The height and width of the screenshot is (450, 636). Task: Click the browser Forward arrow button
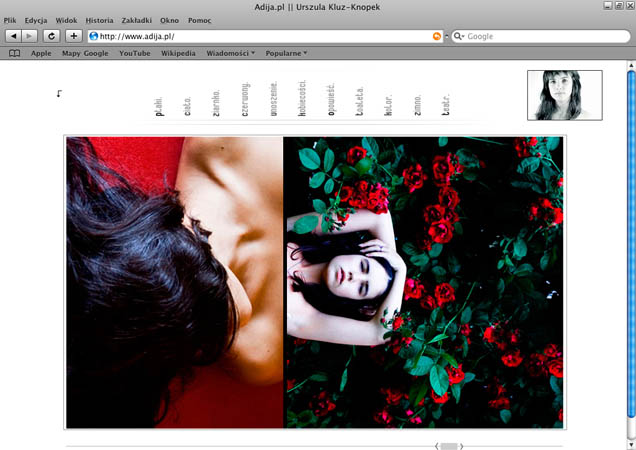click(x=29, y=36)
